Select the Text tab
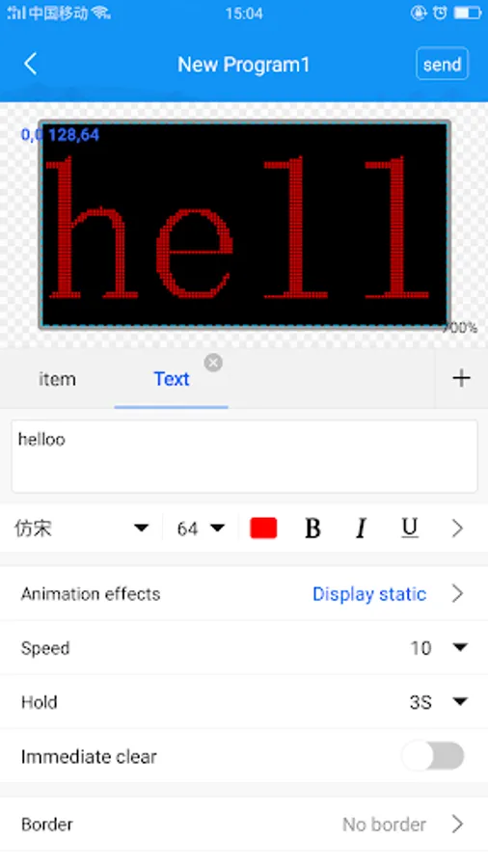The height and width of the screenshot is (868, 488). 172,379
